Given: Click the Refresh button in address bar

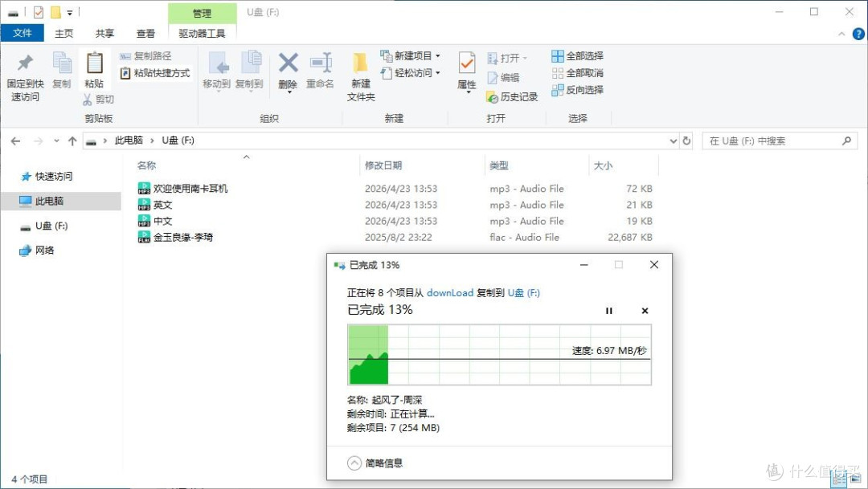Looking at the screenshot, I should click(686, 141).
